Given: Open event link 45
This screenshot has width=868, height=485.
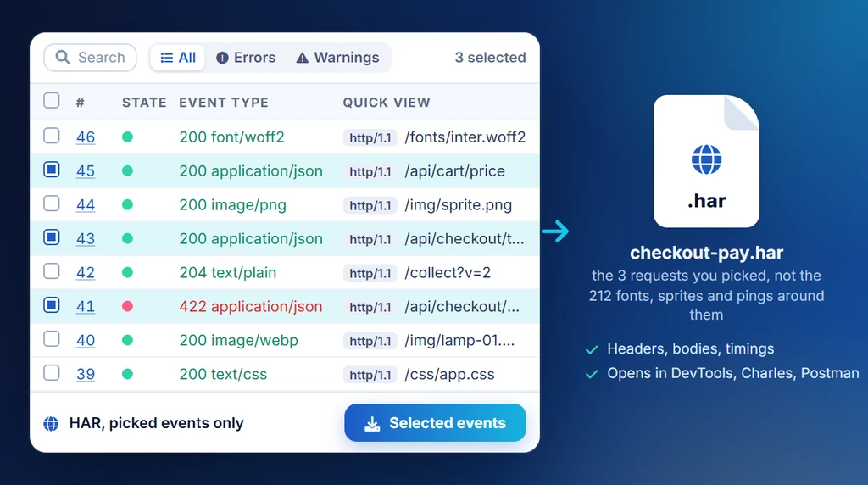Looking at the screenshot, I should pyautogui.click(x=86, y=171).
